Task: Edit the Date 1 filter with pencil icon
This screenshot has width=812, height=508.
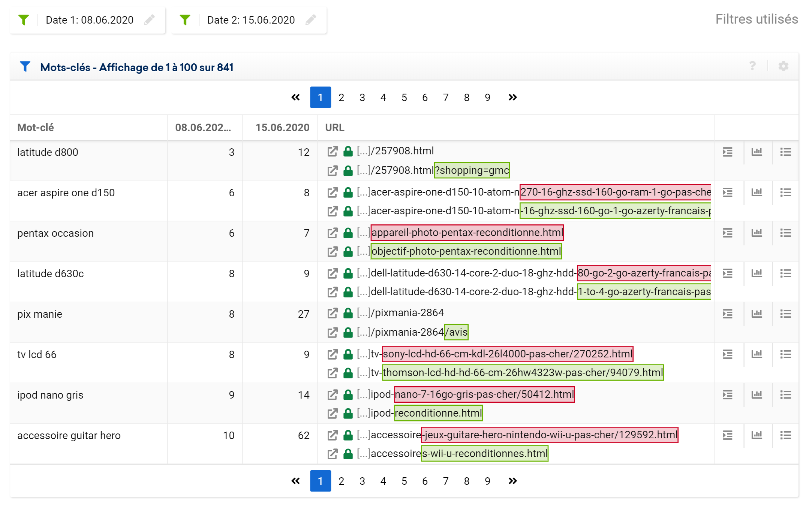Action: click(149, 20)
